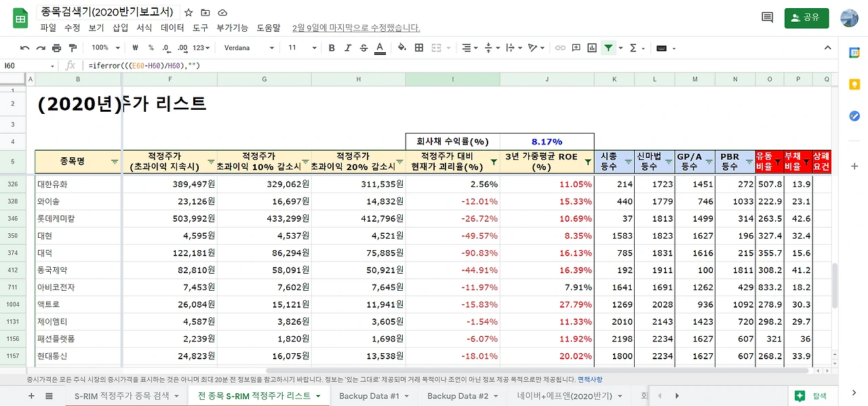Open vertical align dropdown
This screenshot has width=868, height=406.
point(492,48)
